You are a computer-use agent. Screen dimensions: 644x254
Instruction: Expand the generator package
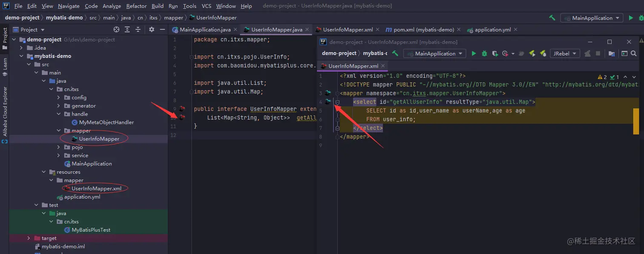[59, 106]
